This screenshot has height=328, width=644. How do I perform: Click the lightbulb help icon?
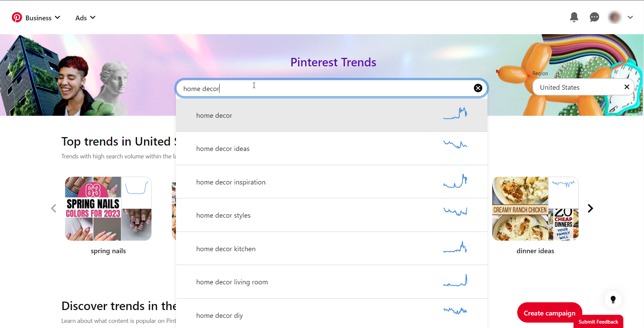[613, 299]
